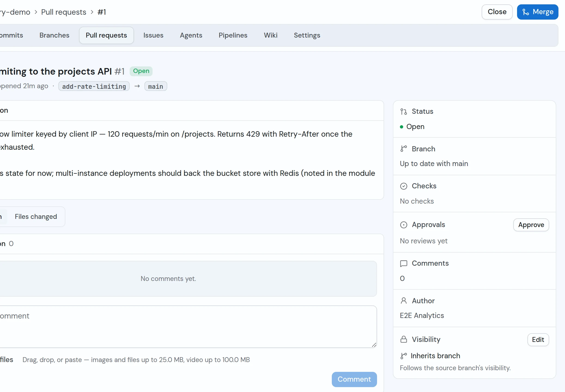Click the 'Up to date with main' text
565x392 pixels.
pyautogui.click(x=434, y=164)
